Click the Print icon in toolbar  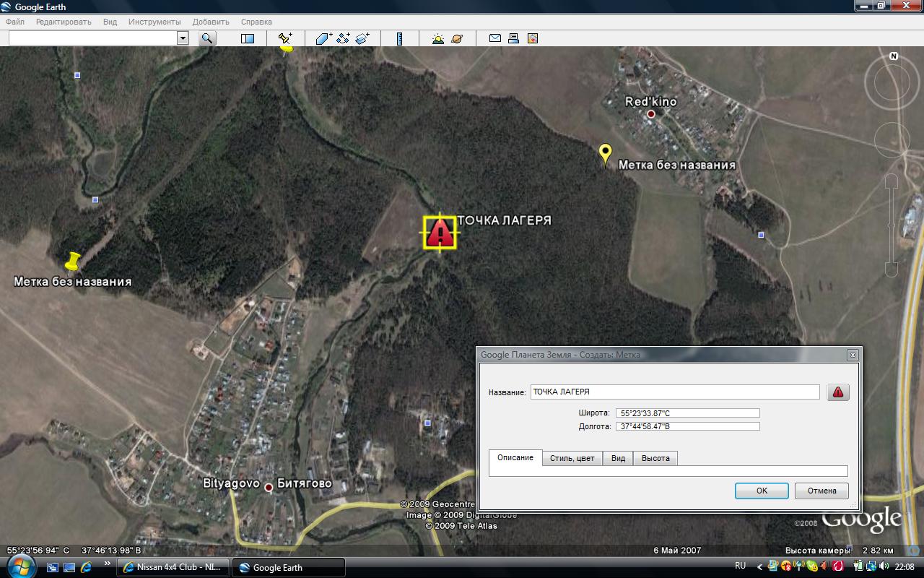tap(514, 38)
